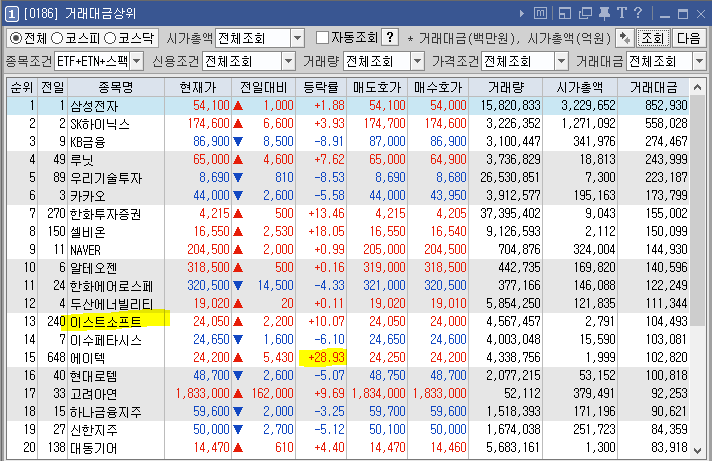
Task: Click the red up arrow in 에이텍 row
Action: click(238, 358)
